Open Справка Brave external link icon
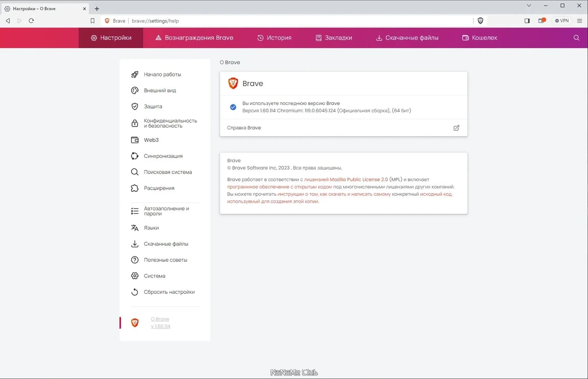 coord(456,128)
